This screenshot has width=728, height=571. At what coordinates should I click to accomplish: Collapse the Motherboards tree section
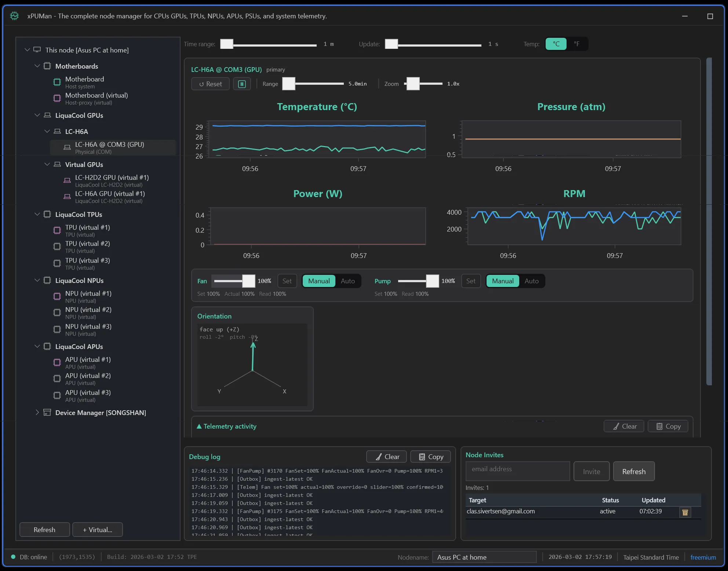tap(37, 66)
